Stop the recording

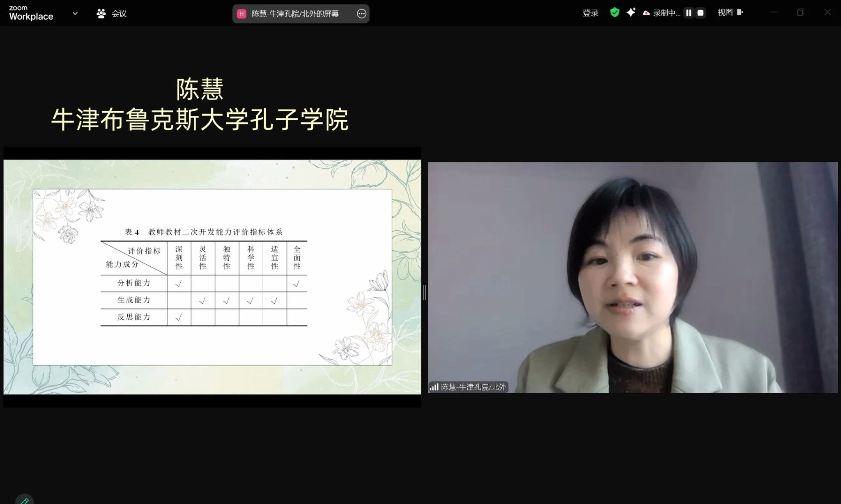pyautogui.click(x=701, y=13)
